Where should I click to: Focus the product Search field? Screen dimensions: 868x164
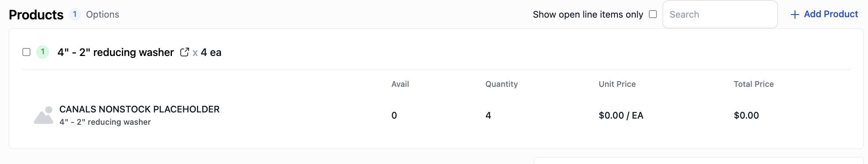(x=720, y=15)
